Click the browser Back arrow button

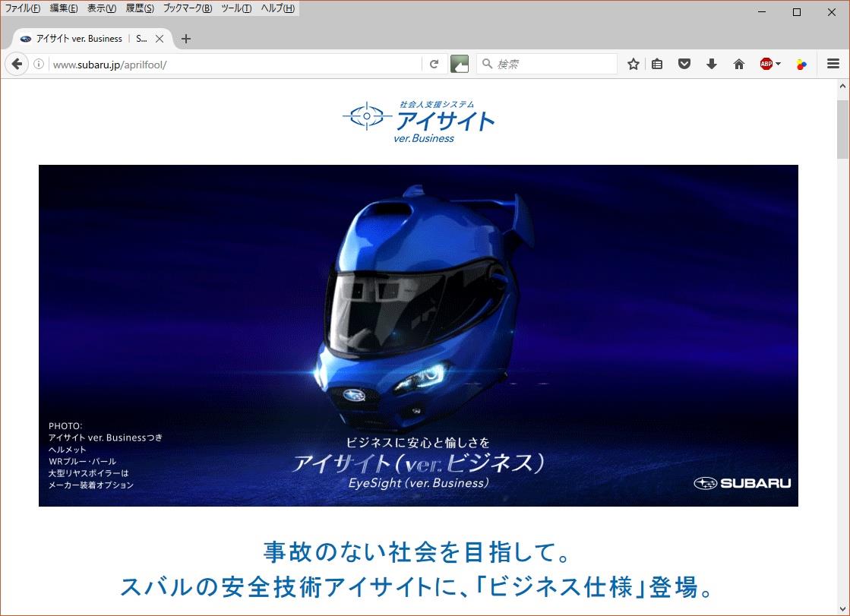point(17,64)
